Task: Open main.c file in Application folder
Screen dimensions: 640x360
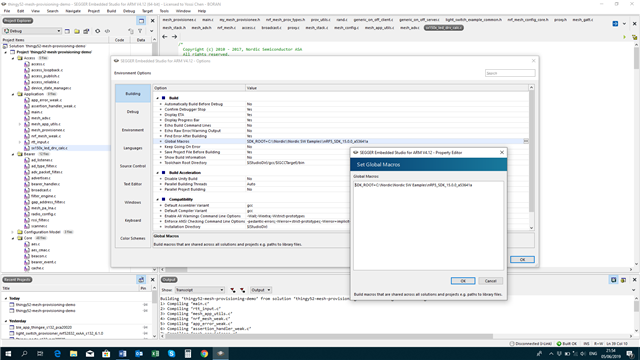Action: click(37, 112)
